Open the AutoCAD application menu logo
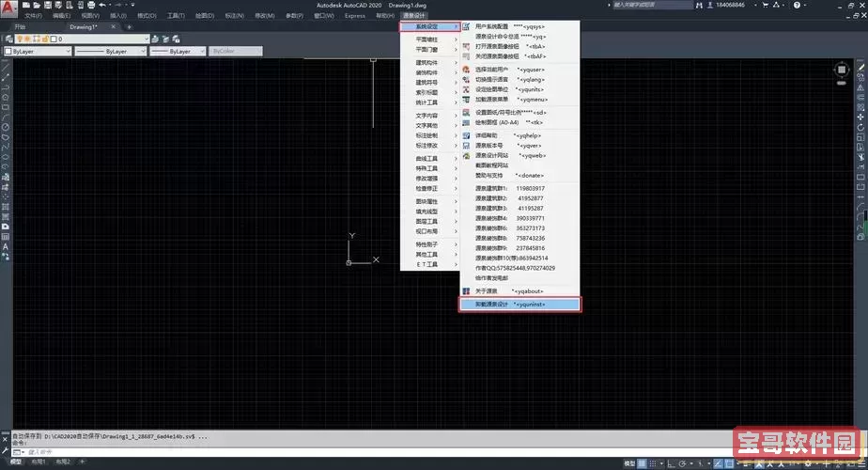The height and width of the screenshot is (470, 868). click(8, 8)
